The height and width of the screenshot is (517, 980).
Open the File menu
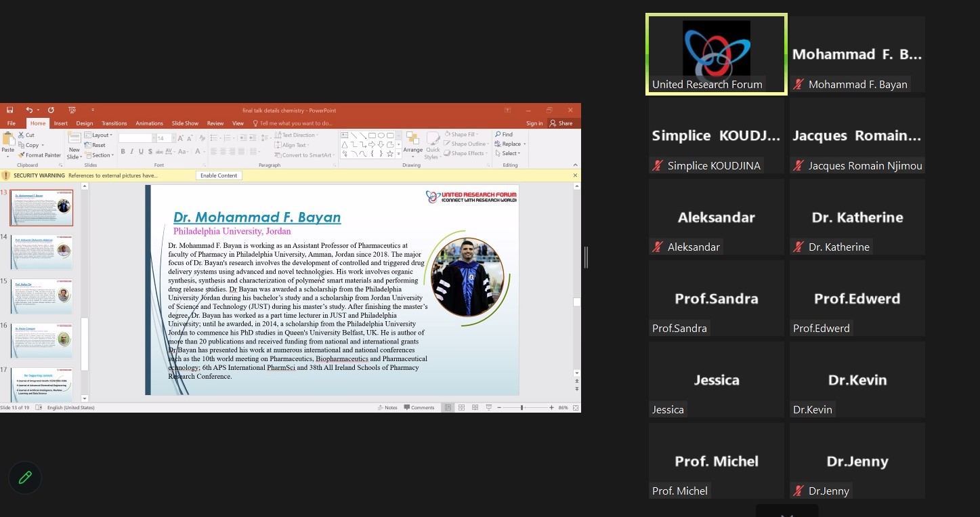pyautogui.click(x=12, y=123)
